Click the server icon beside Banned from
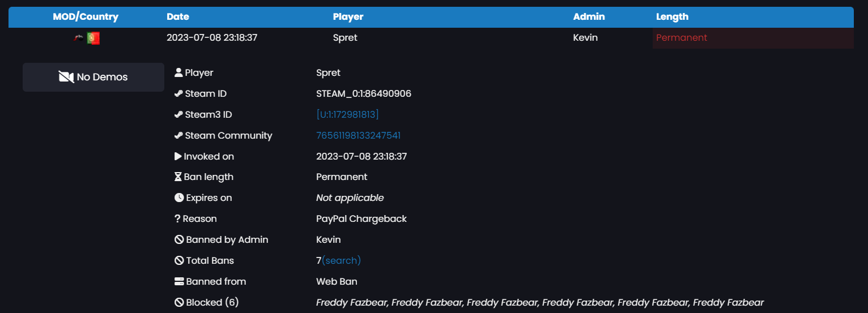This screenshot has height=313, width=868. [179, 281]
